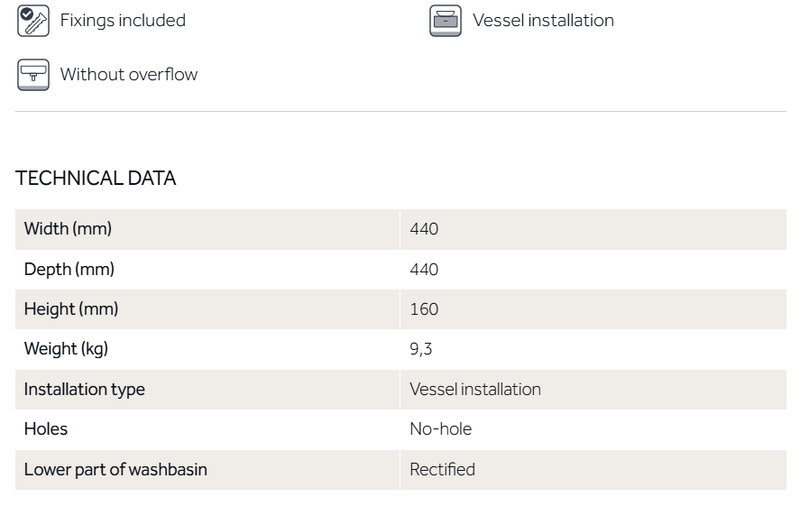This screenshot has height=506, width=800.
Task: Click 'Vessel installation' value in the table
Action: tap(475, 389)
